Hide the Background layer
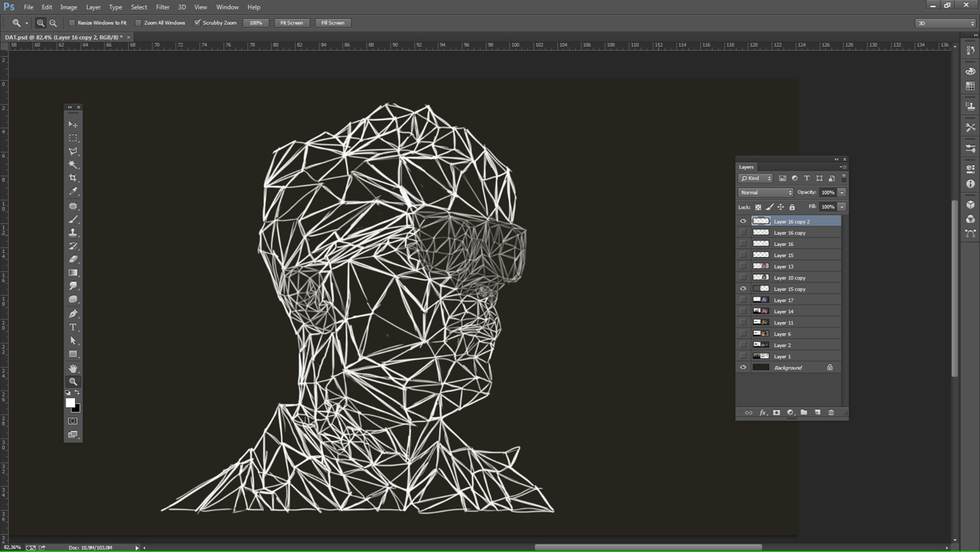980x552 pixels. 743,367
